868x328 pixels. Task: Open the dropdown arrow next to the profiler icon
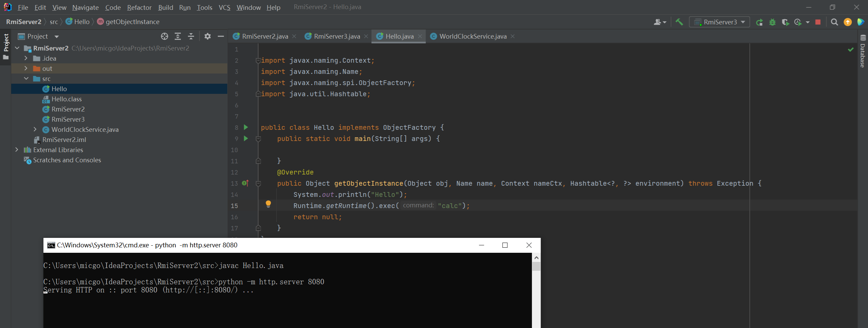tap(808, 22)
